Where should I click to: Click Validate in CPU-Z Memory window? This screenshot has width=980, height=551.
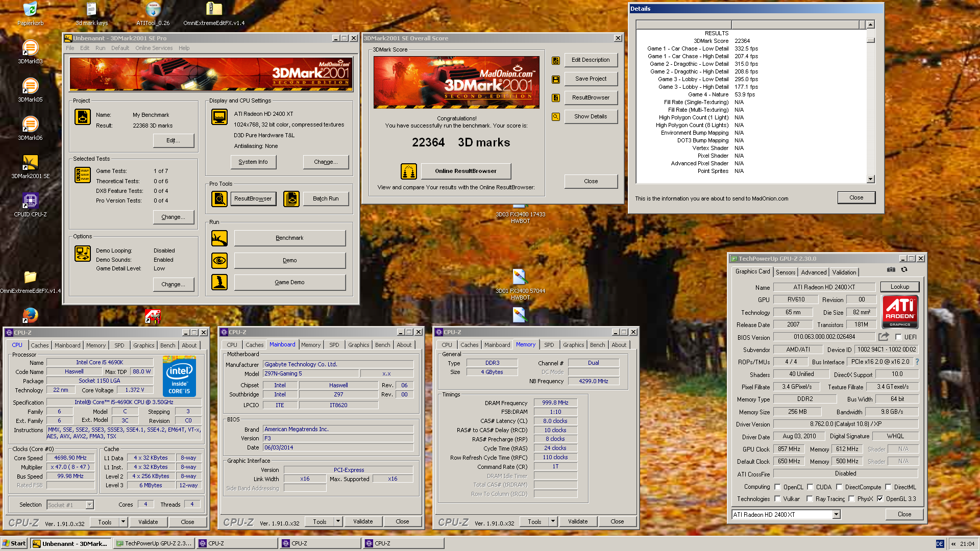(x=577, y=521)
